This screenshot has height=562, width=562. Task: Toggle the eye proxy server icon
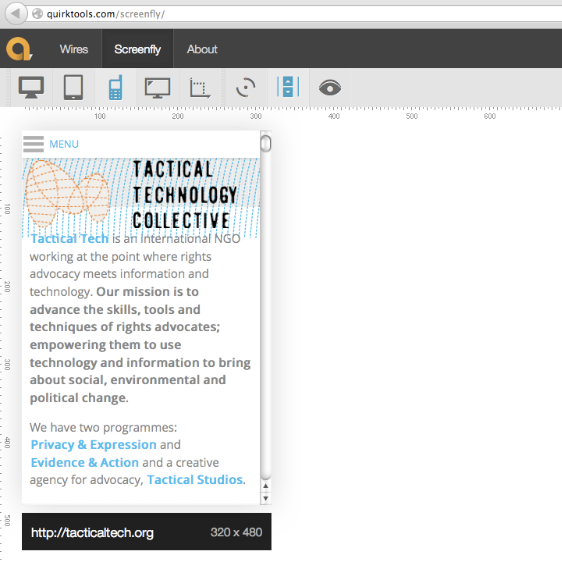[x=330, y=87]
